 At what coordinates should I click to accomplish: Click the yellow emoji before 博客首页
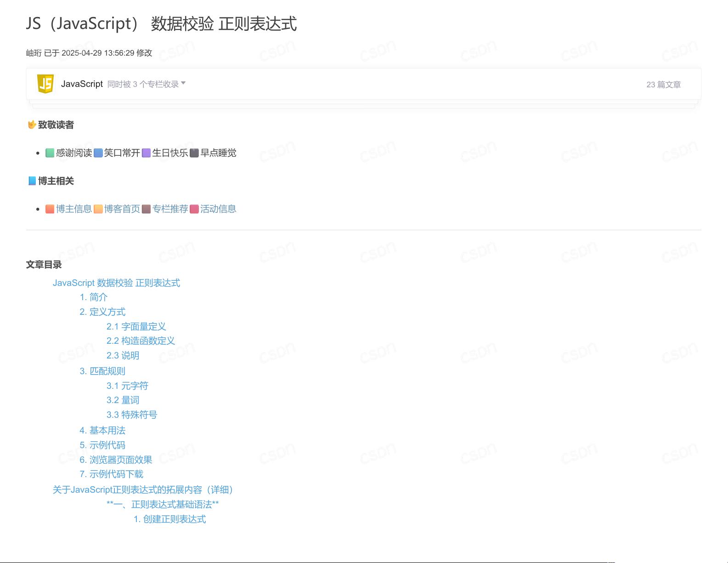coord(98,209)
